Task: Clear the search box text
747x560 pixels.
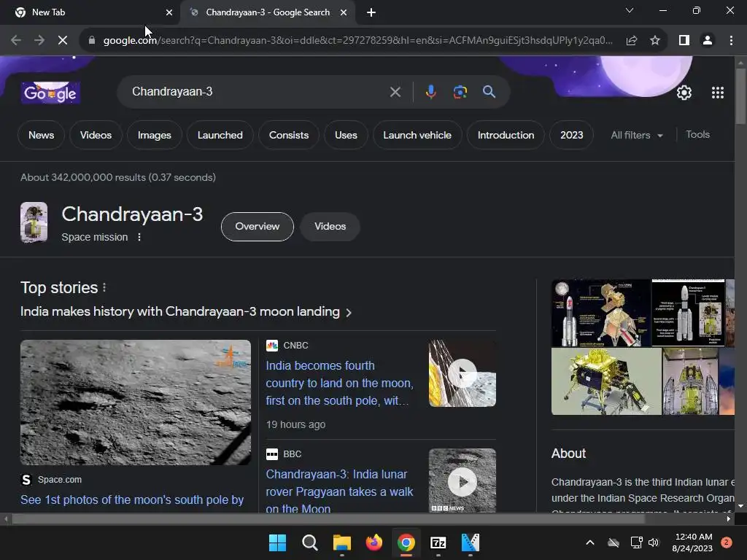Action: tap(395, 92)
